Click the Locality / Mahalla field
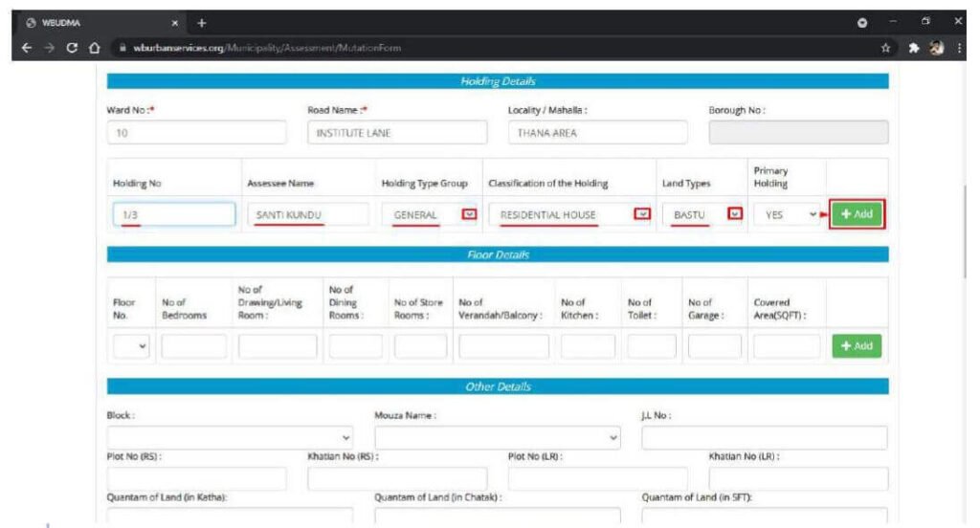 tap(597, 132)
